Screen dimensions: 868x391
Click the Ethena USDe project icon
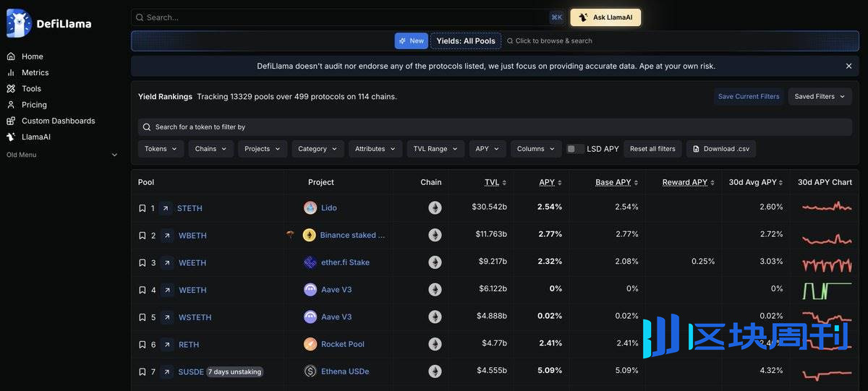point(310,371)
